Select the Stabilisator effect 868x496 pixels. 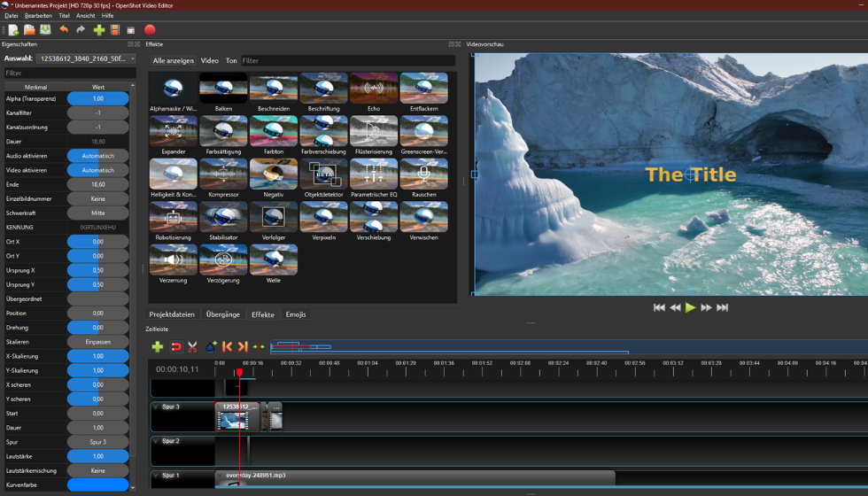[223, 217]
